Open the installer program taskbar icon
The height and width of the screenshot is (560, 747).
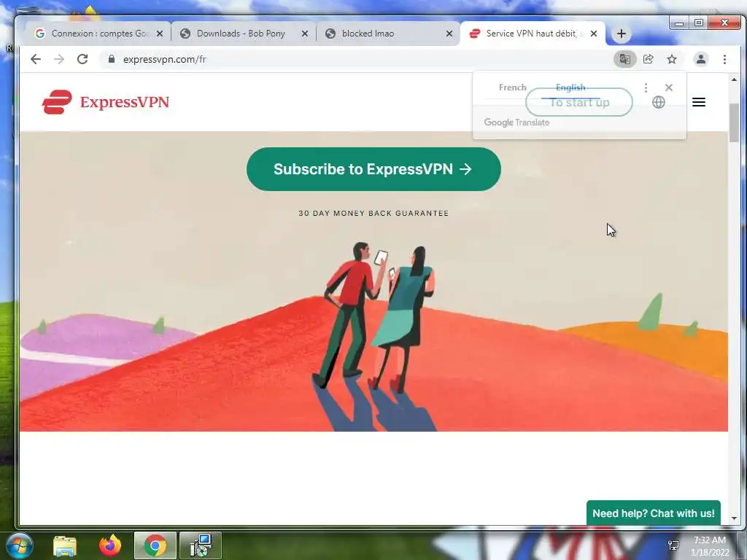tap(201, 545)
